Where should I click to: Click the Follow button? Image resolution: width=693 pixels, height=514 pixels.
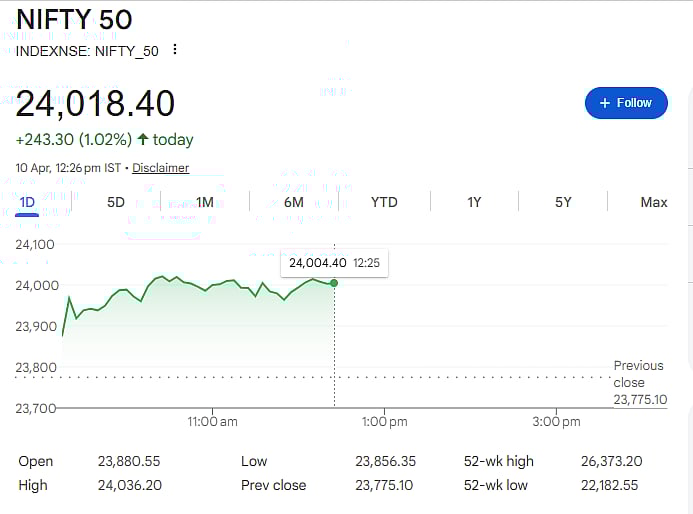pyautogui.click(x=626, y=103)
